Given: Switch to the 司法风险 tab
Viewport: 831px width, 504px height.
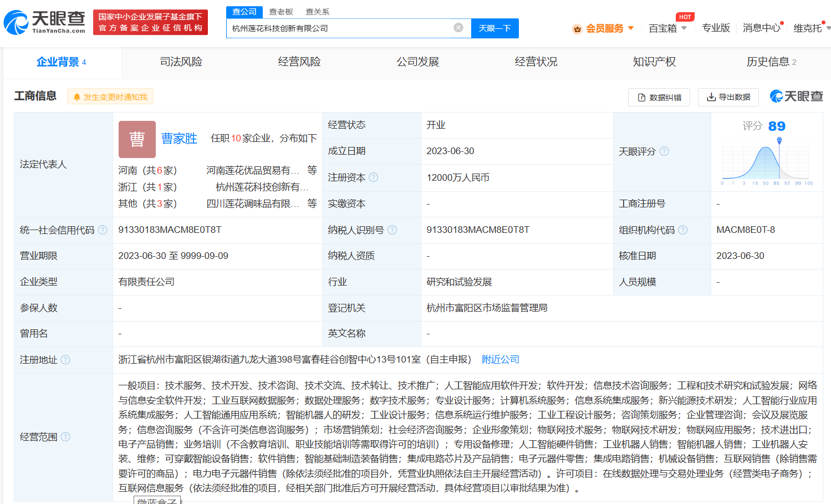Looking at the screenshot, I should tap(181, 62).
